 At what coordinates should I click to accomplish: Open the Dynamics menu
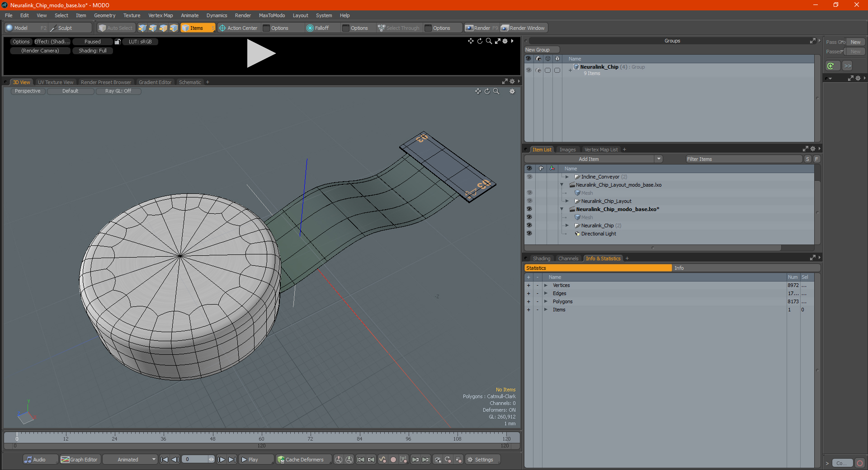[x=217, y=15]
